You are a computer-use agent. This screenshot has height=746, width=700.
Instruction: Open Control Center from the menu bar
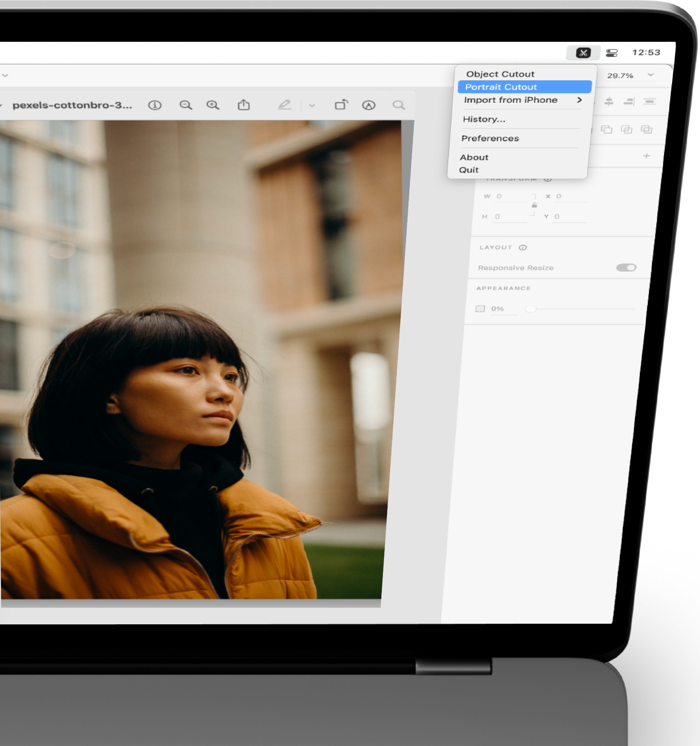612,53
